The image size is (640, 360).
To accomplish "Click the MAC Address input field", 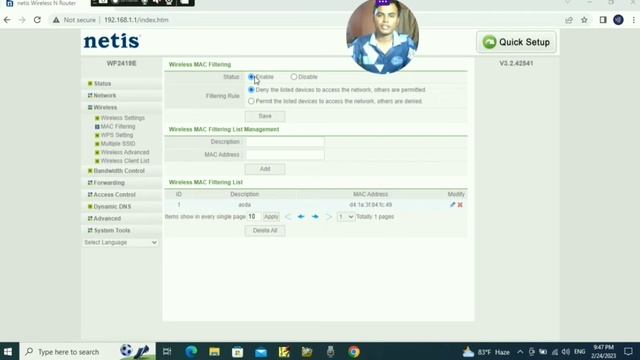I will [x=285, y=155].
